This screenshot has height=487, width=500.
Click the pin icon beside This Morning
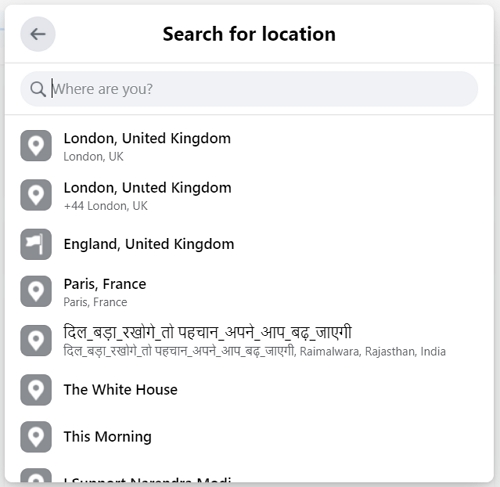36,437
